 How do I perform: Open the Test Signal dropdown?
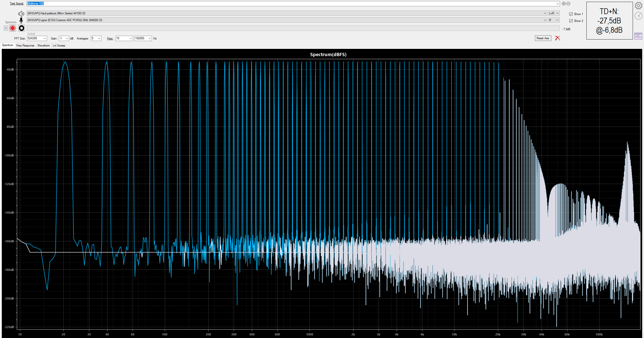point(557,4)
